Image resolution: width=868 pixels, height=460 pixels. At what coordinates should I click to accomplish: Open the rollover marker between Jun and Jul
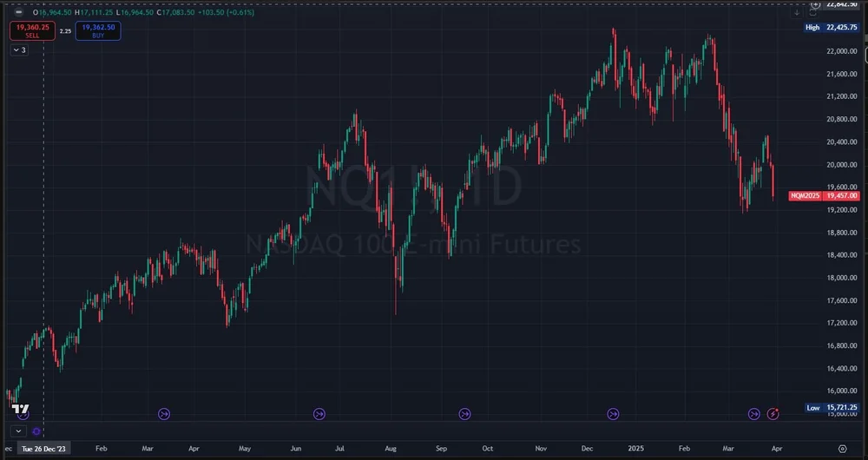[x=319, y=413]
